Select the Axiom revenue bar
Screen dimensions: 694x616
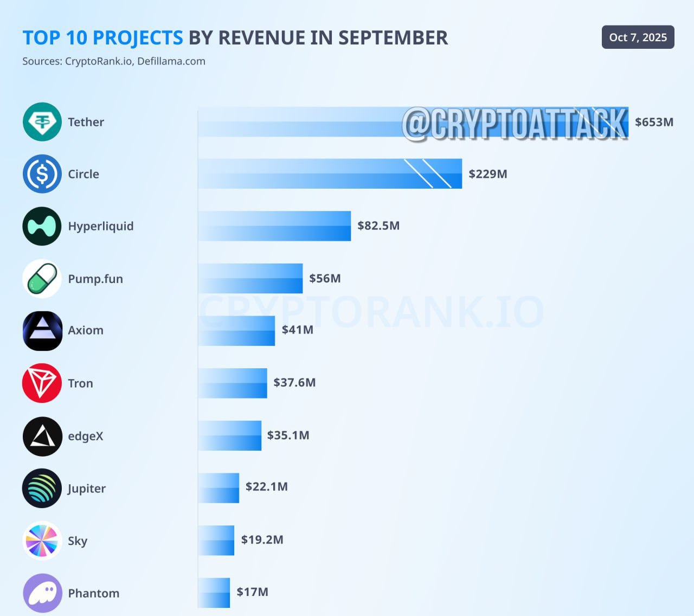pos(237,331)
